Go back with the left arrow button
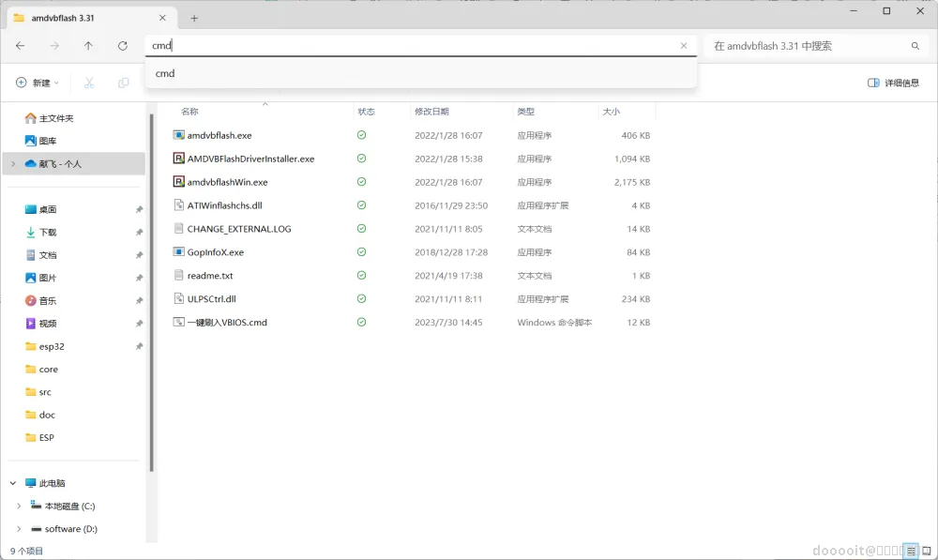 [x=21, y=46]
